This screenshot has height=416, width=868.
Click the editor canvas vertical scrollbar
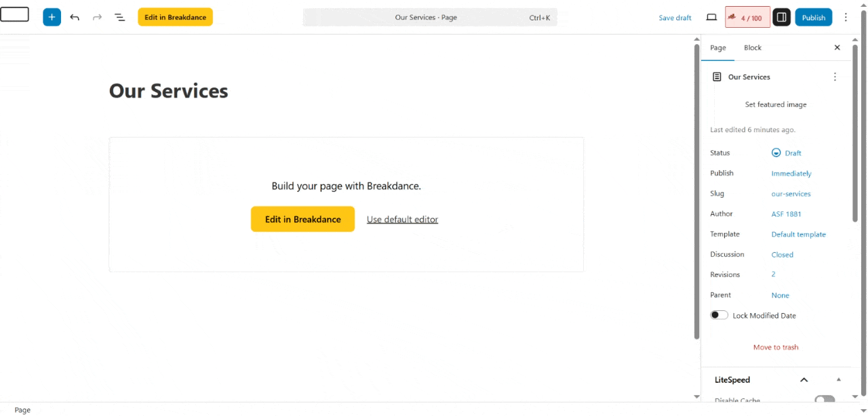point(696,190)
